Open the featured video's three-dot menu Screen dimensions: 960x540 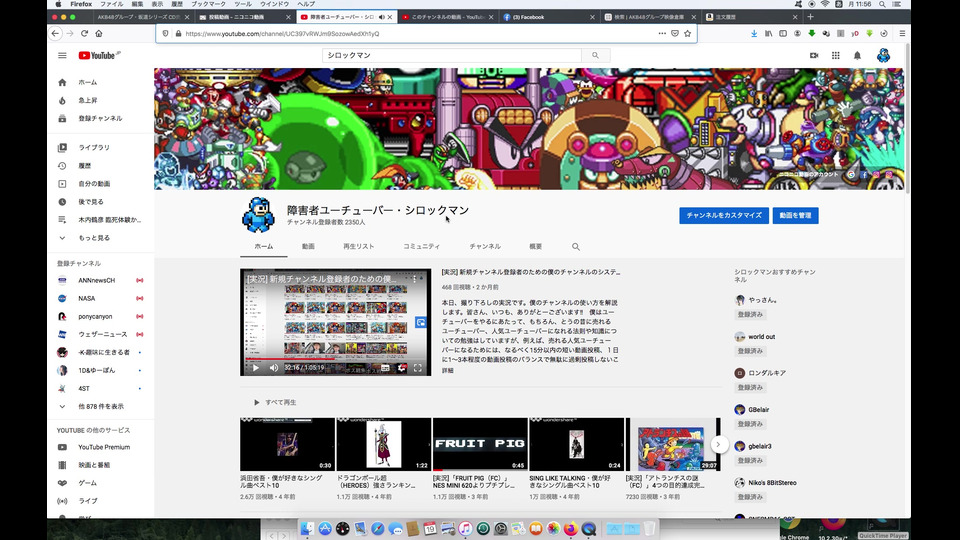coord(414,279)
